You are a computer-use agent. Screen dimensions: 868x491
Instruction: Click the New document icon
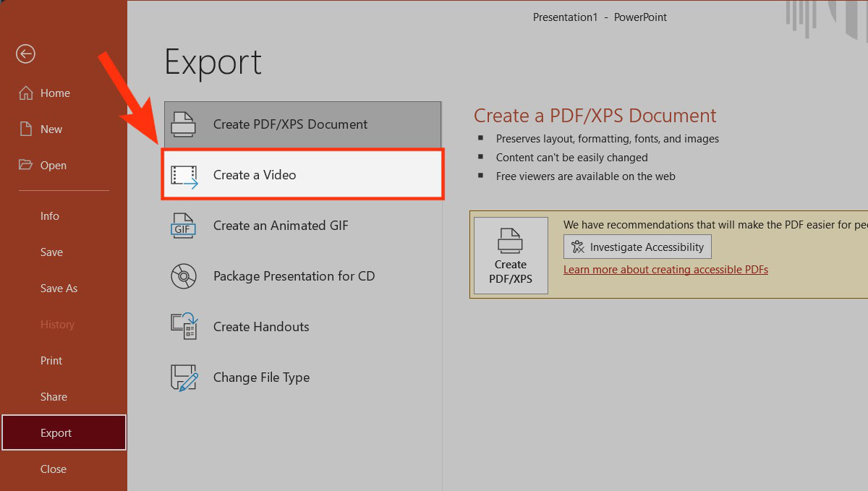[x=26, y=129]
